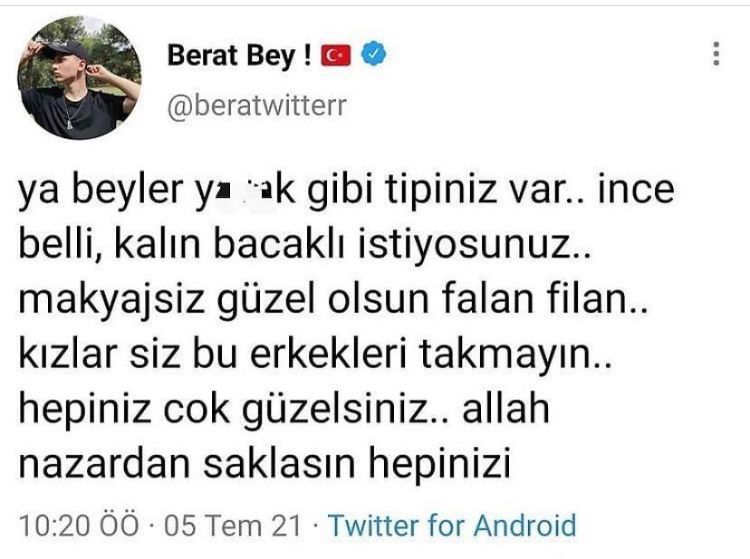Open the three-dot more options menu

pos(716,54)
